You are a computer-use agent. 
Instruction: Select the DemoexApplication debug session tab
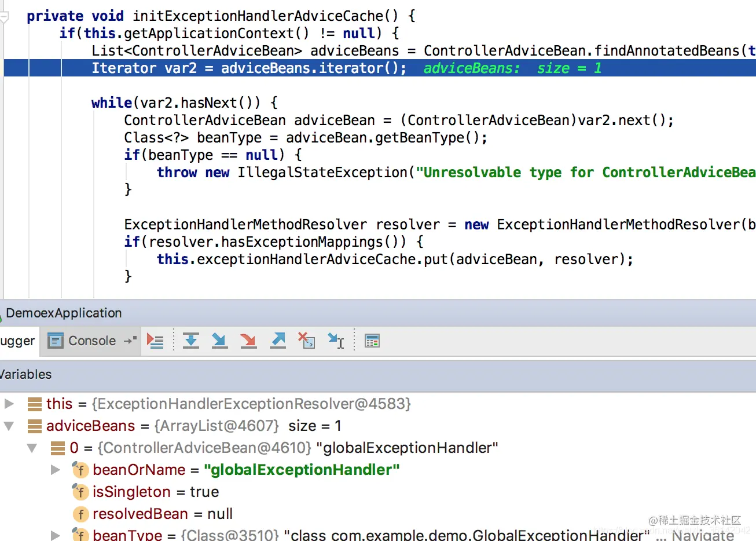63,313
